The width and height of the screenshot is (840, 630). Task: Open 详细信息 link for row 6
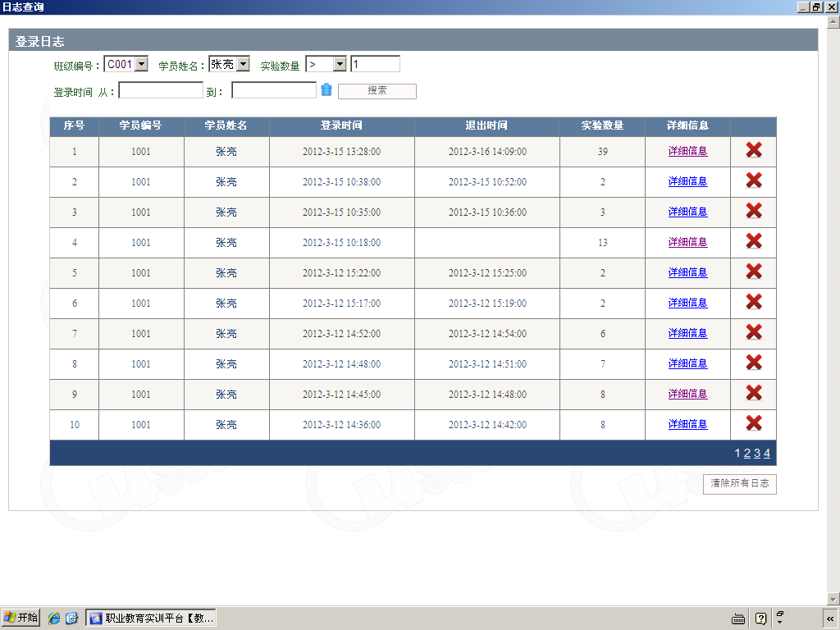(x=688, y=303)
